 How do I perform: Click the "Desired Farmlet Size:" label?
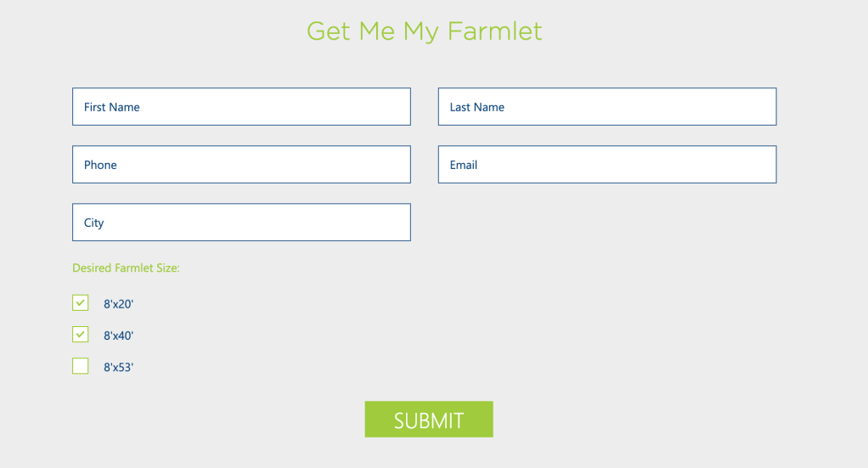[126, 268]
